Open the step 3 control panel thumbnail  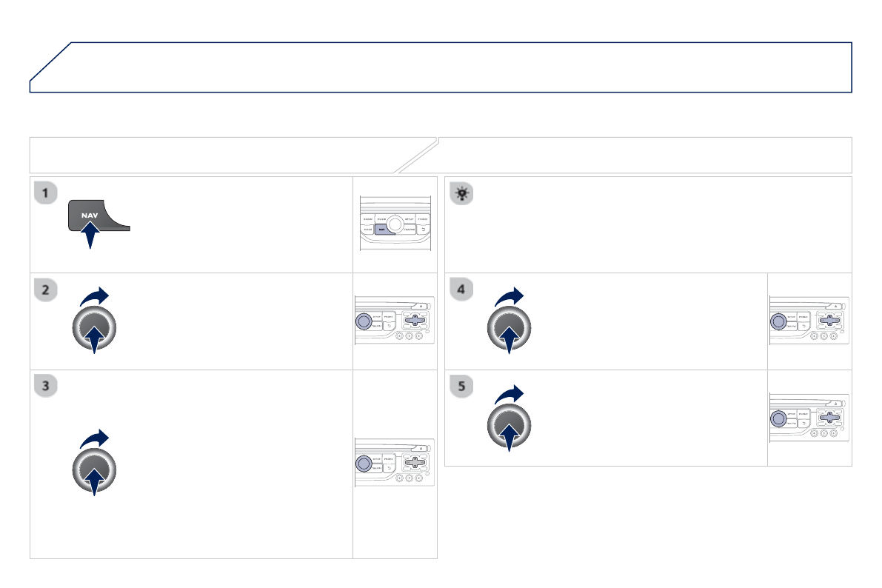point(394,464)
